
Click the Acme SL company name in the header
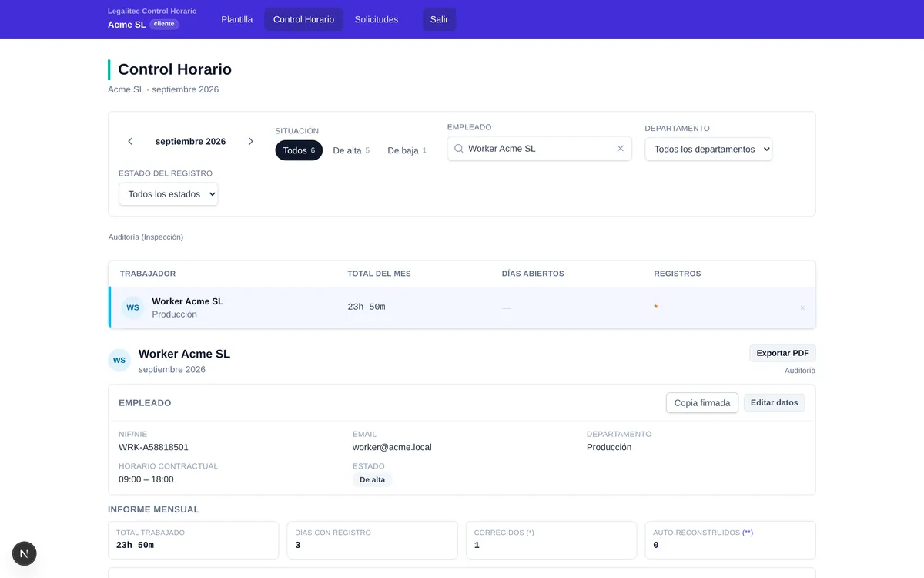pyautogui.click(x=127, y=25)
